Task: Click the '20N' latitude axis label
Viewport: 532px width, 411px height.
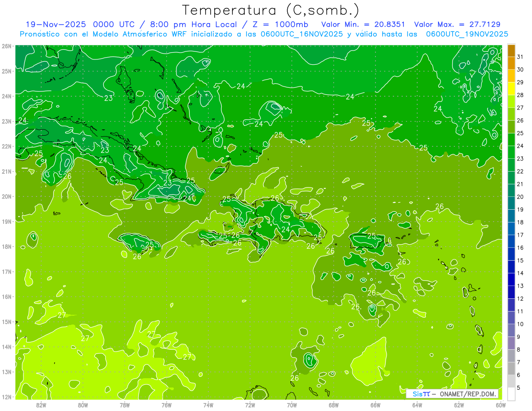Action: coord(6,196)
